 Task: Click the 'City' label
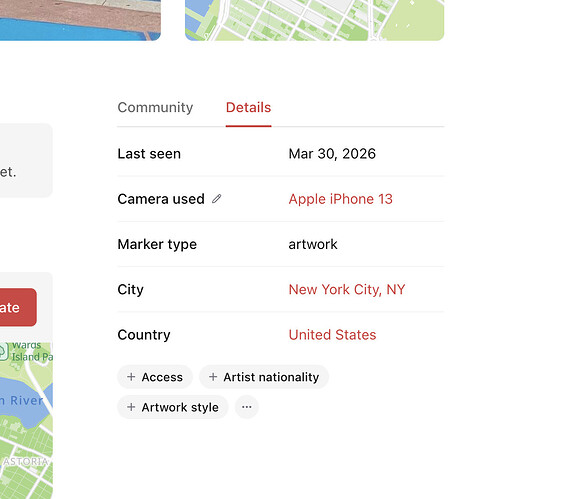pyautogui.click(x=131, y=290)
